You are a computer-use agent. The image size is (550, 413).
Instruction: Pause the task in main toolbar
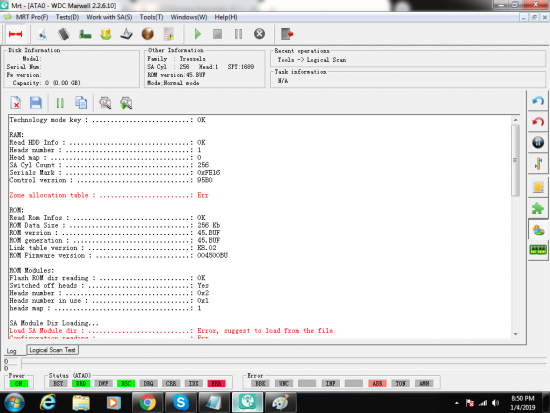click(239, 34)
